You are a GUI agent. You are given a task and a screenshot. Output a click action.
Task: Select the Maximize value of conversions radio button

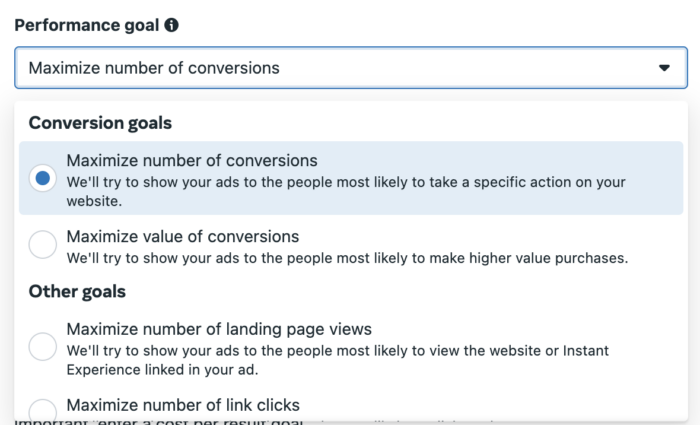[42, 244]
